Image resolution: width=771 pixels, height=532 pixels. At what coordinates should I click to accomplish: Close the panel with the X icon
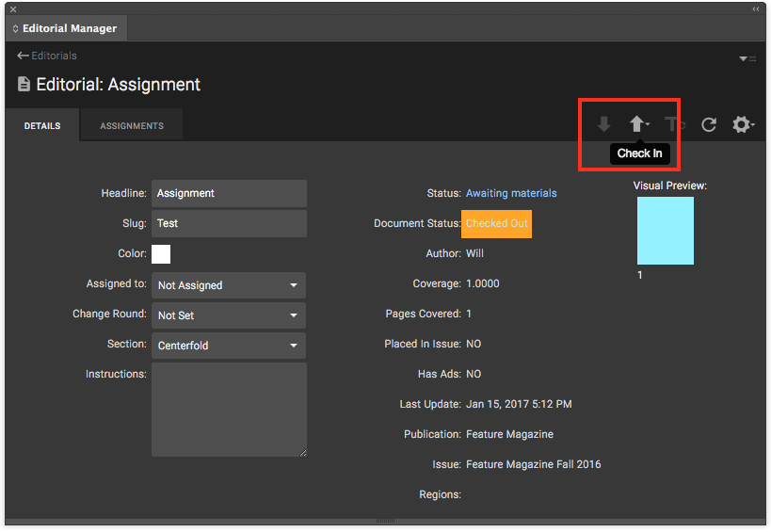point(13,8)
